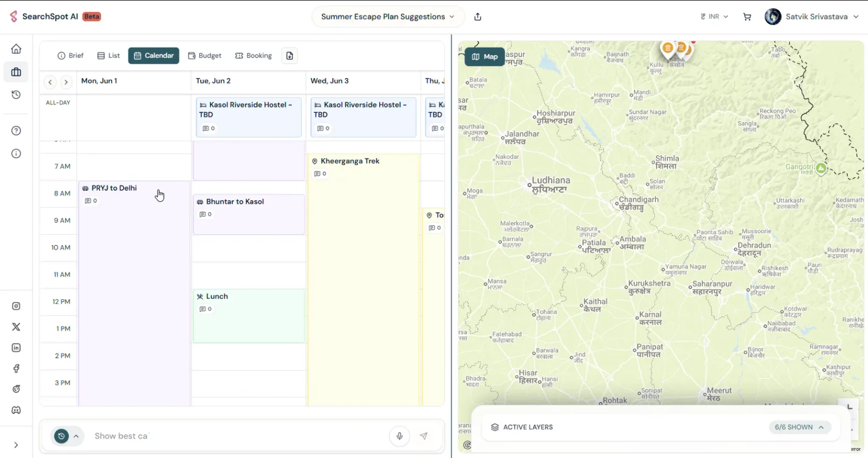Open the info icon in sidebar
Screen dimensions: 868x458
tap(16, 154)
